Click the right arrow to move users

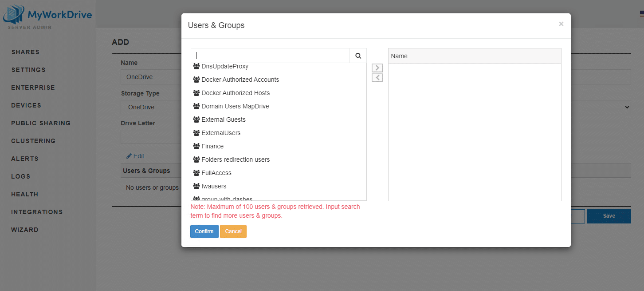377,68
